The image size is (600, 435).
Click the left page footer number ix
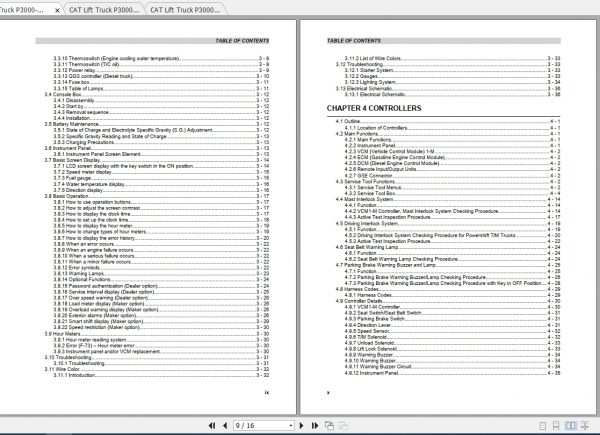click(x=267, y=393)
